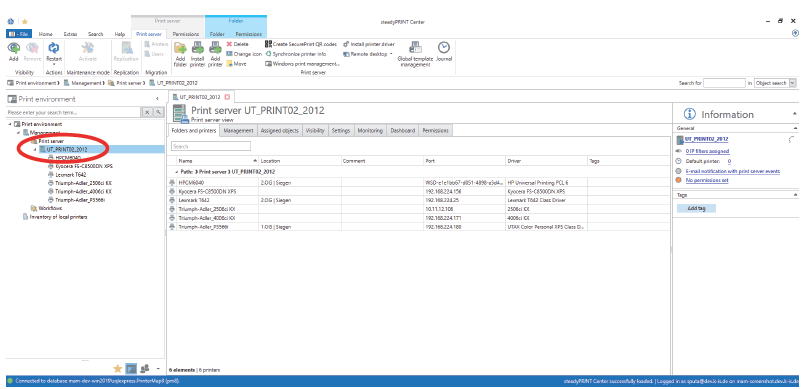Click the Add visibility icon in ribbon
The width and height of the screenshot is (804, 389).
(x=14, y=48)
